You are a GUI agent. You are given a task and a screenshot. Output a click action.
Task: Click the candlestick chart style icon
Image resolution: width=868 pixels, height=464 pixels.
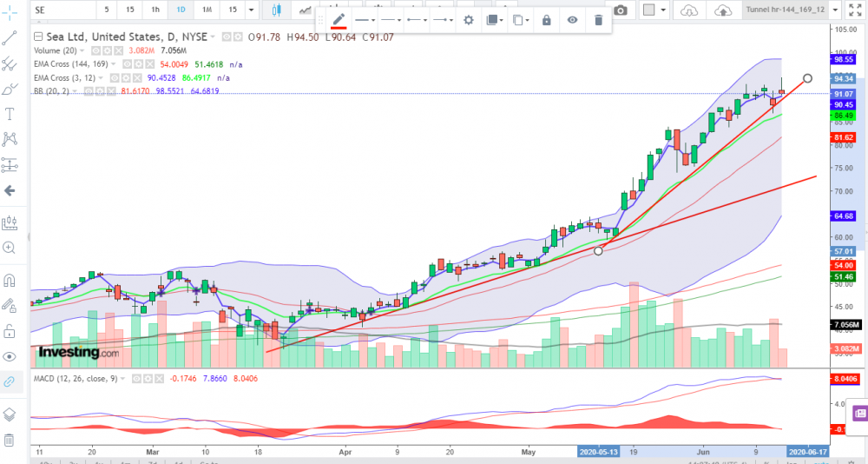click(277, 10)
